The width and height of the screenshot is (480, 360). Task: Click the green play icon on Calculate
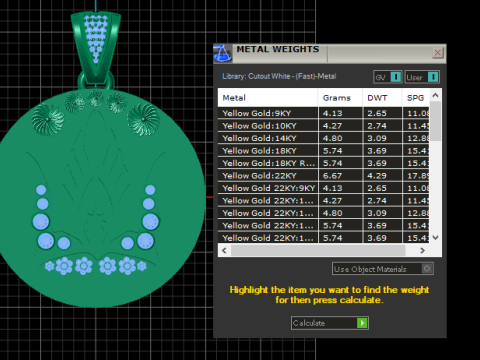362,323
